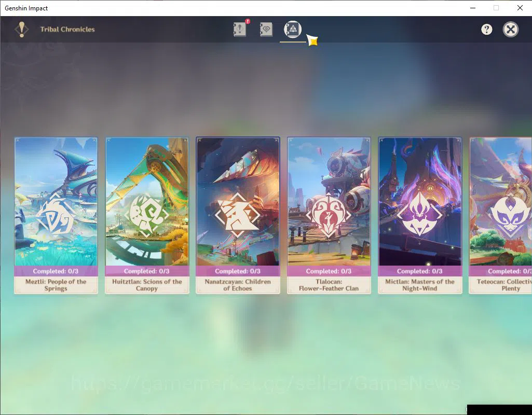532x415 pixels.
Task: Select "Nanatzcayan: Children of Echoes" title
Action: point(238,285)
